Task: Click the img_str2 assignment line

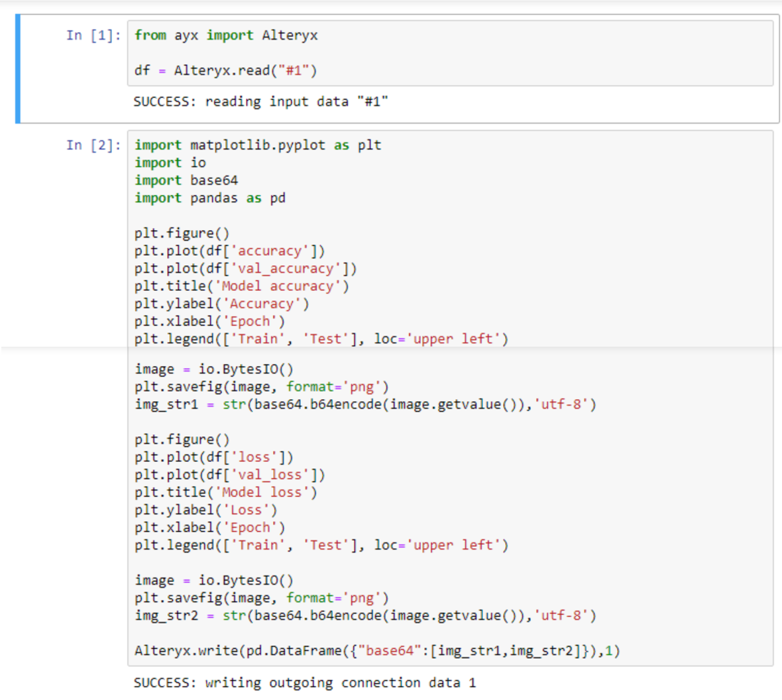Action: (365, 616)
